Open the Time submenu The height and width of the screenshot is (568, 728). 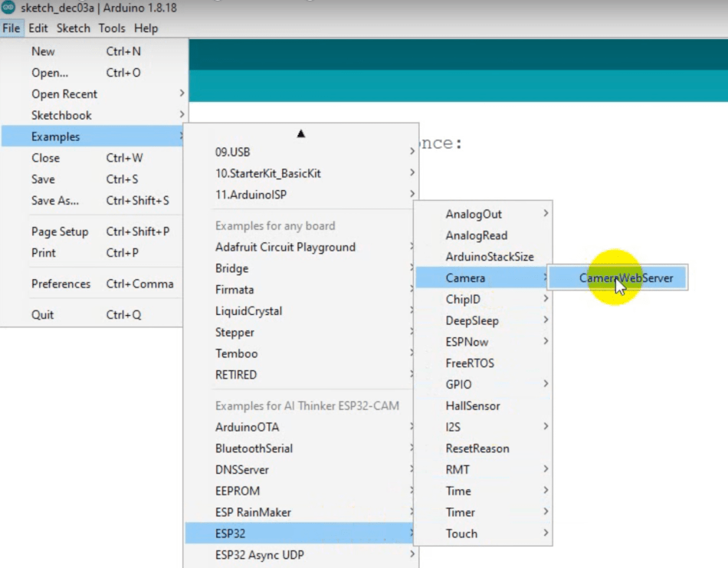point(483,491)
